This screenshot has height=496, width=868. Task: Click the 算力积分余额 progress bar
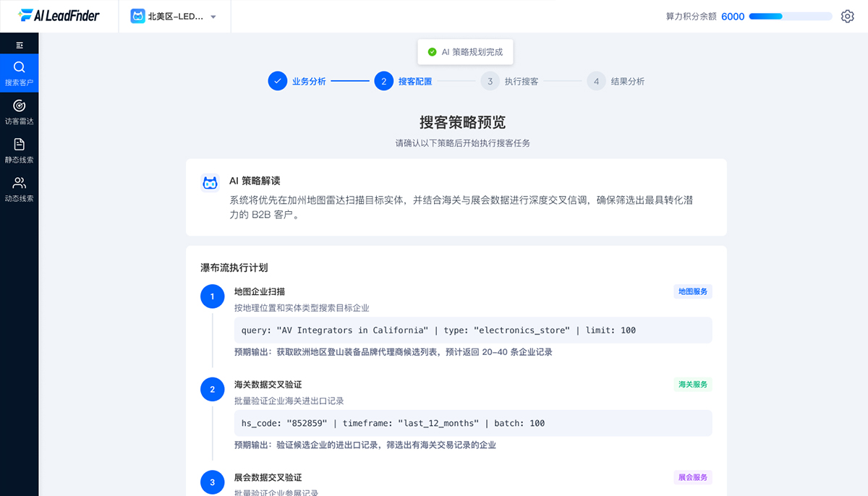[x=791, y=16]
